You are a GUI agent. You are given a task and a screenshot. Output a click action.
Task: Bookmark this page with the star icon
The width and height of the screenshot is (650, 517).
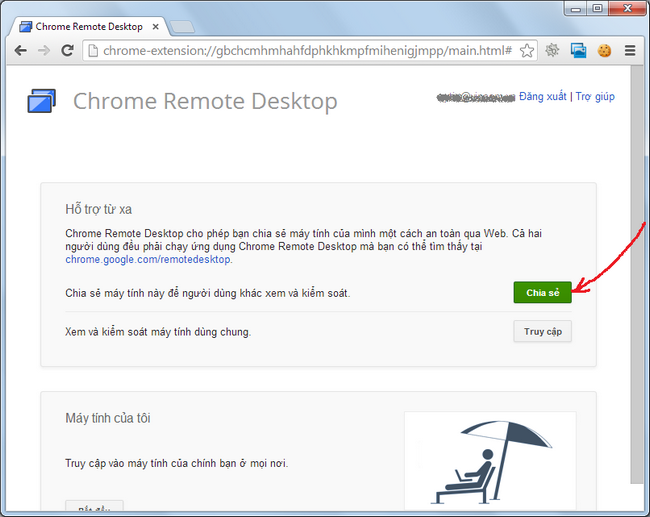(x=527, y=50)
